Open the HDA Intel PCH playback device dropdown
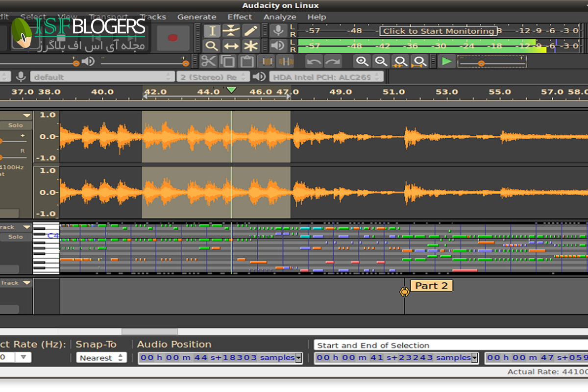588x392 pixels. (326, 77)
